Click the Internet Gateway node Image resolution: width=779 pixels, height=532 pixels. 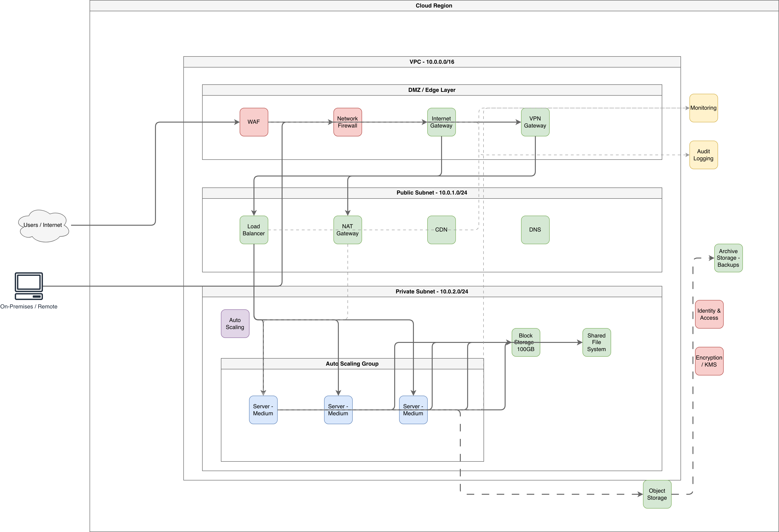[442, 122]
